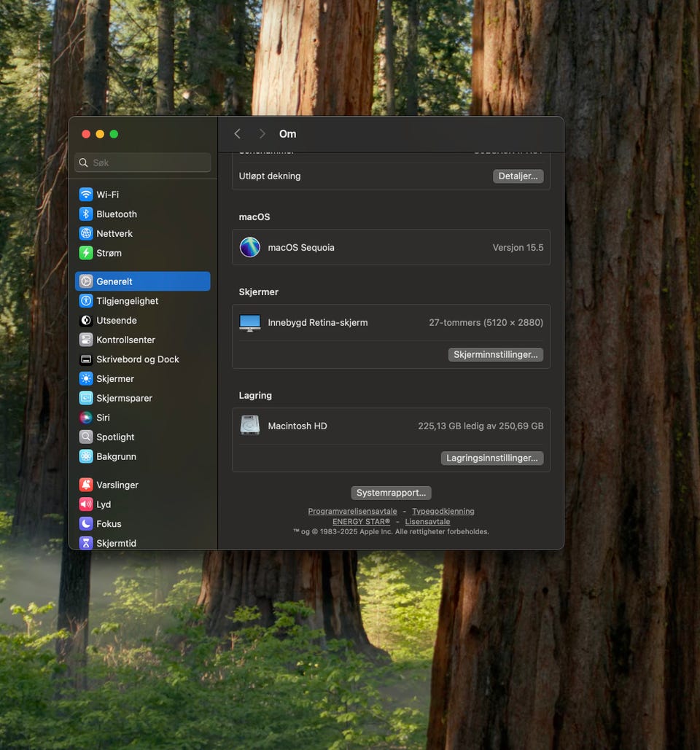Open the Systemrapport... button
700x750 pixels.
tap(391, 493)
